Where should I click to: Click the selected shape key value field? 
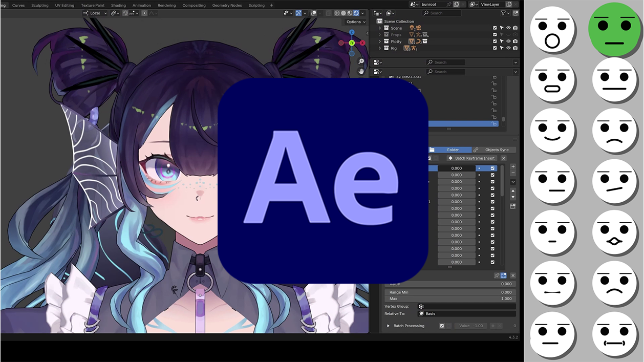point(456,168)
